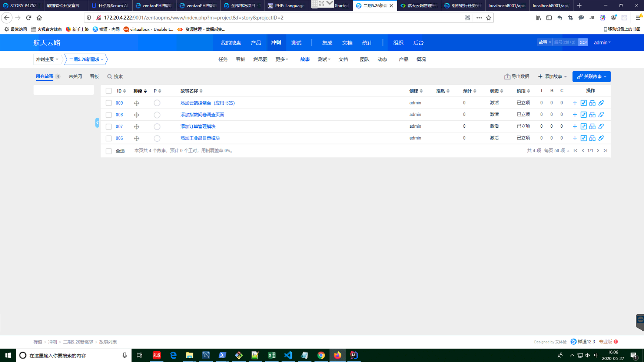Click the unlink chain icon for story 009
Image resolution: width=644 pixels, height=362 pixels.
coord(601,103)
